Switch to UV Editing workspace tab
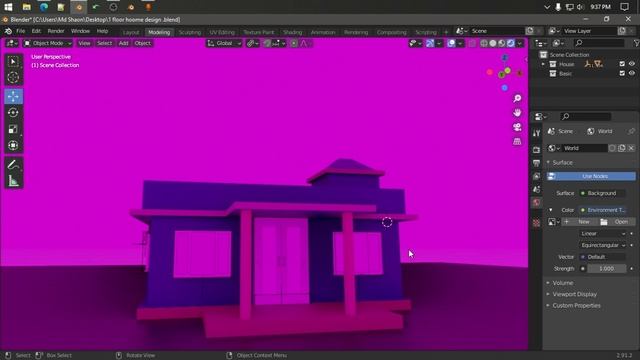Viewport: 640px width, 360px height. (x=222, y=32)
